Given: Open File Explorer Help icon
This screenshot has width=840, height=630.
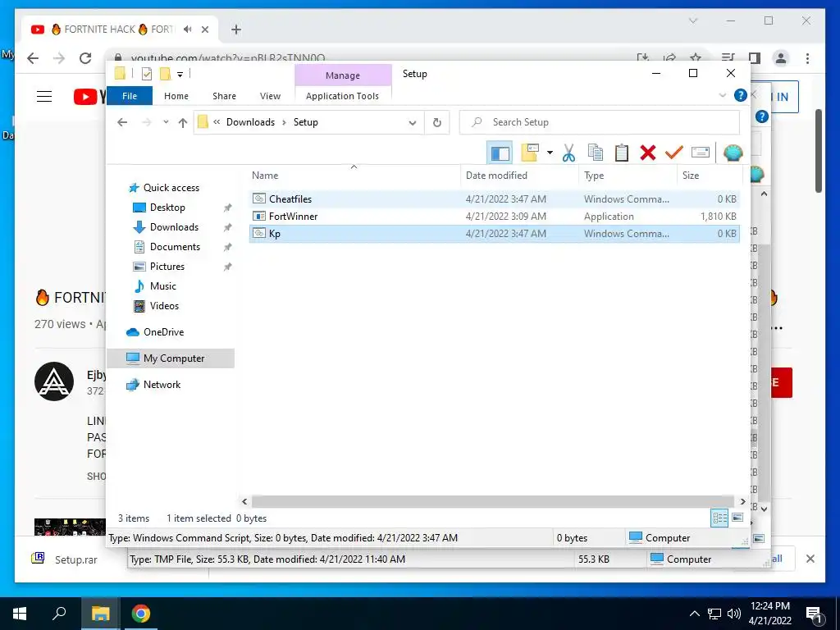Looking at the screenshot, I should click(x=741, y=95).
